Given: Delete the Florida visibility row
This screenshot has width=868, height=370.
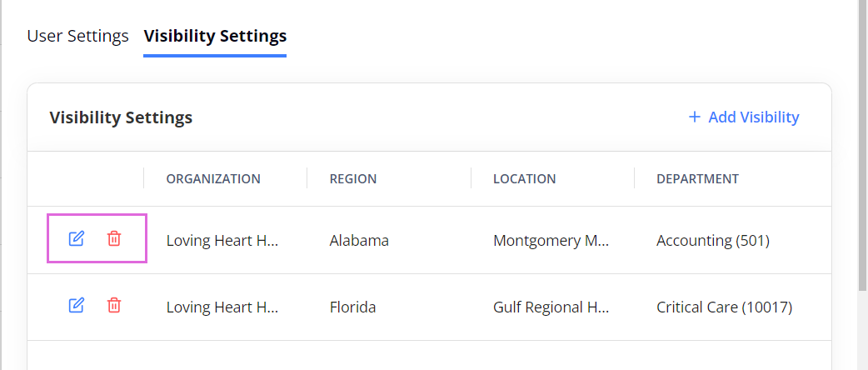Looking at the screenshot, I should 114,305.
